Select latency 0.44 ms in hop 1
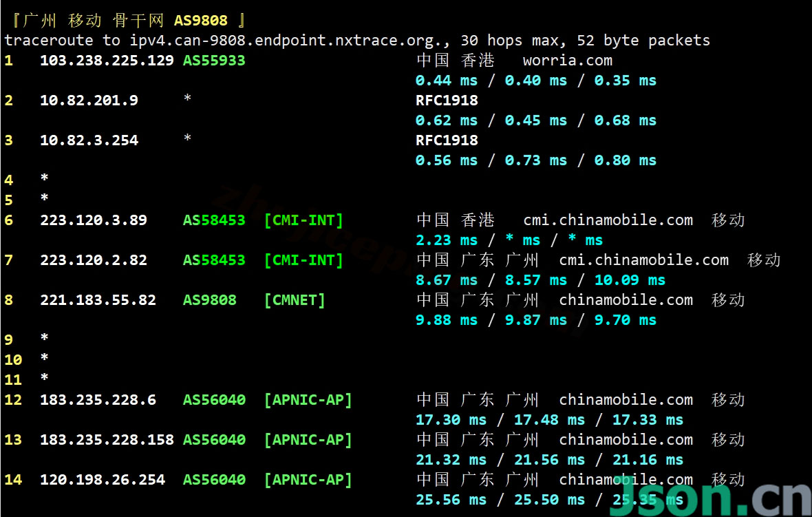 pyautogui.click(x=447, y=81)
